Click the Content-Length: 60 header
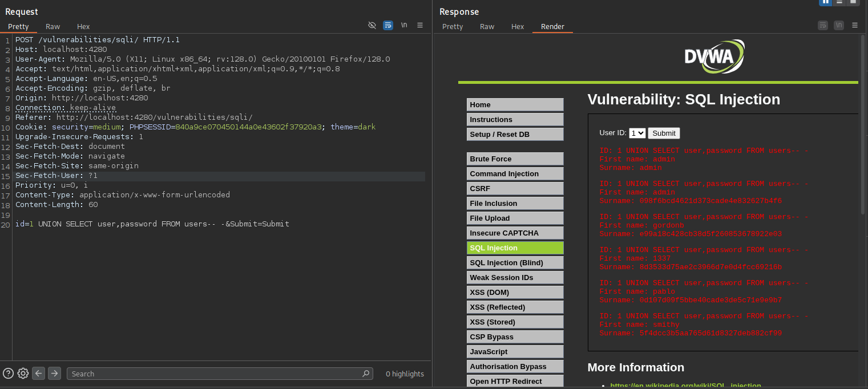 56,205
